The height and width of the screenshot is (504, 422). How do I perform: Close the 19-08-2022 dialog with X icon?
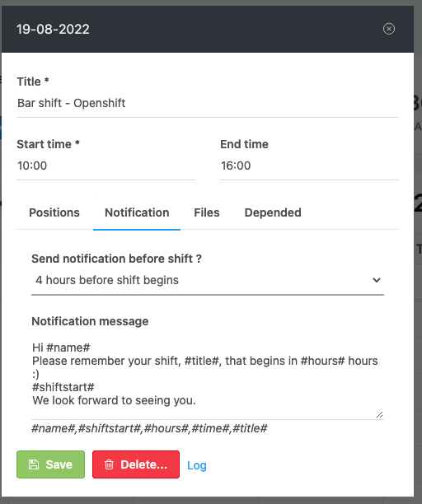tap(389, 29)
